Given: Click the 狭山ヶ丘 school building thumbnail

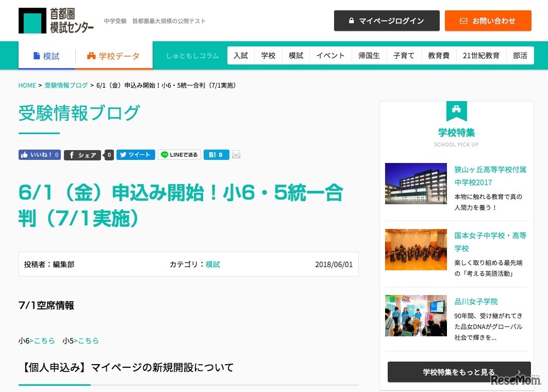Looking at the screenshot, I should [x=416, y=183].
